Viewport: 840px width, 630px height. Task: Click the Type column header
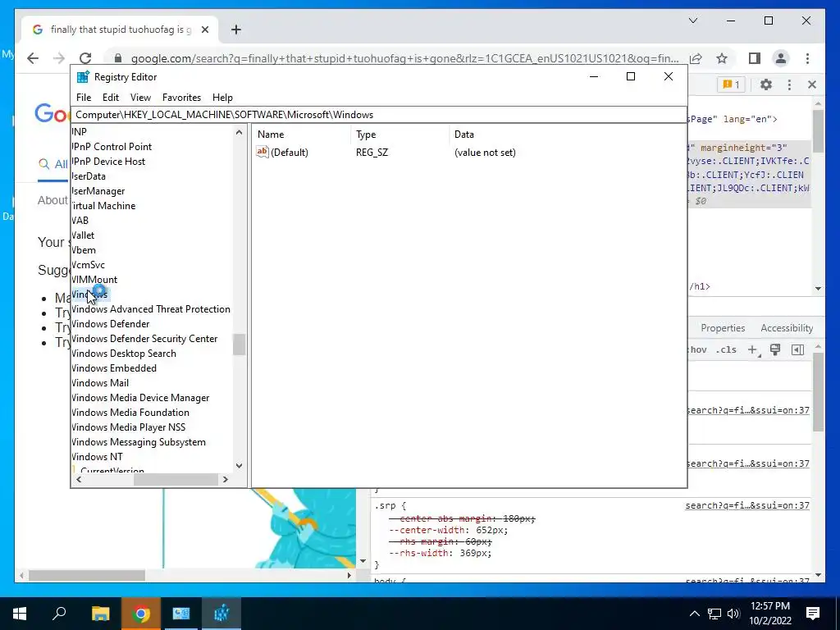click(x=399, y=135)
